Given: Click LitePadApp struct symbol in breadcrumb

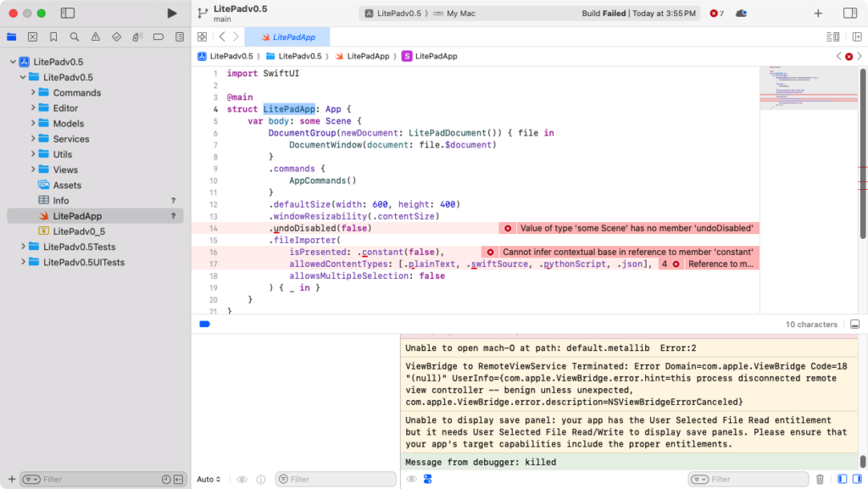Looking at the screenshot, I should [x=430, y=57].
